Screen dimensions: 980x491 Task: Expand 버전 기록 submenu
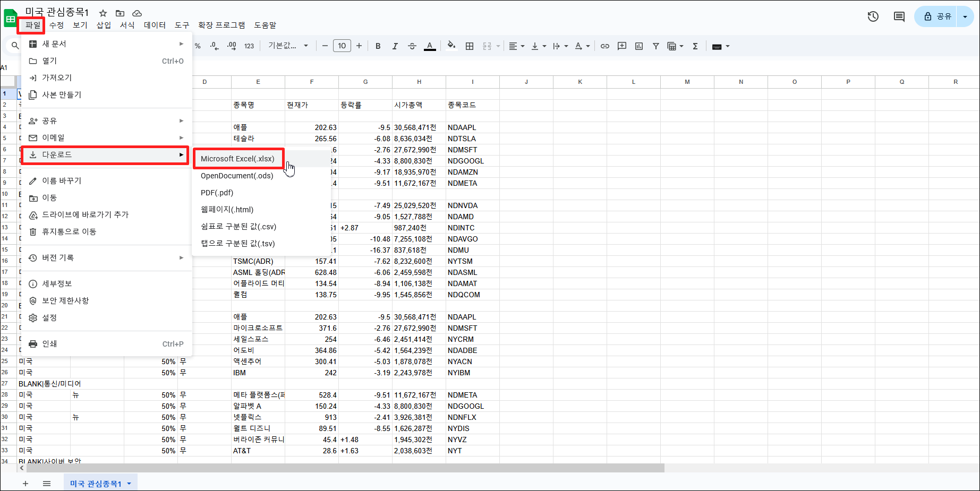(x=106, y=257)
